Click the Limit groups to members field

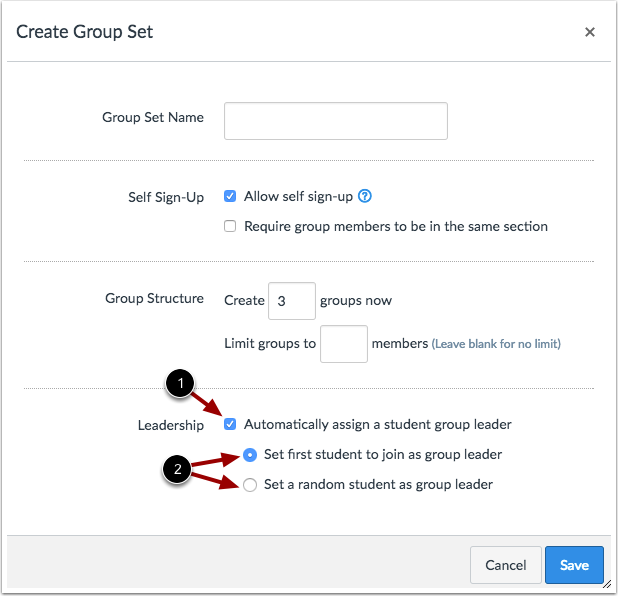(344, 344)
